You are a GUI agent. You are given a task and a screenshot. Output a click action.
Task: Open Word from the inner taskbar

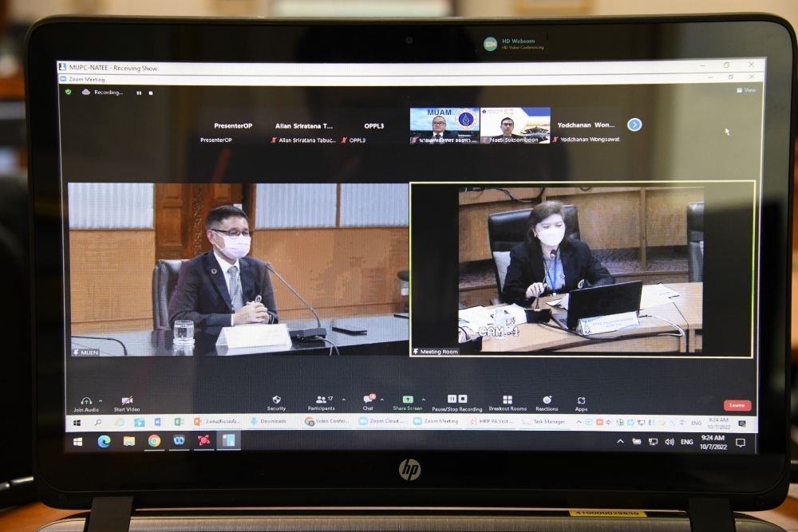[158, 422]
